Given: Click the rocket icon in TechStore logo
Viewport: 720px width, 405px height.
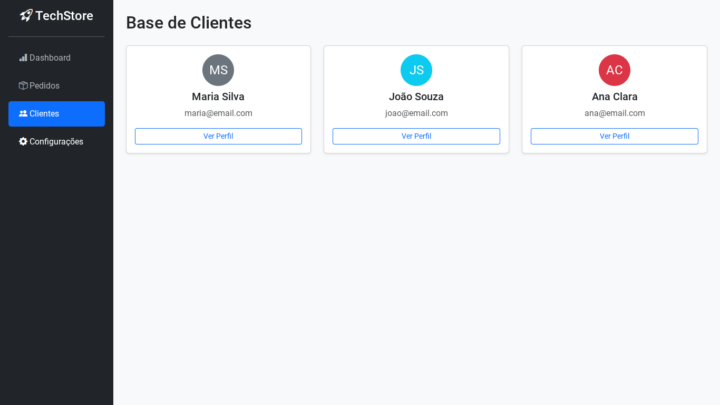Looking at the screenshot, I should coord(26,16).
